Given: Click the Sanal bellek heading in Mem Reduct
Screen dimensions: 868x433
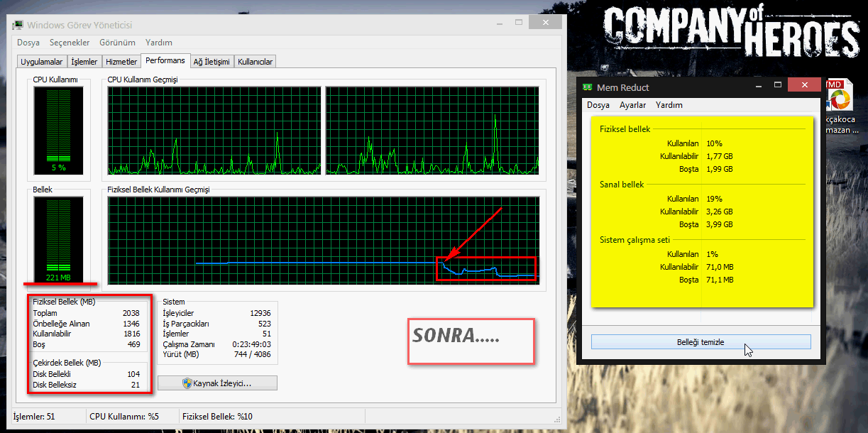Looking at the screenshot, I should tap(622, 185).
